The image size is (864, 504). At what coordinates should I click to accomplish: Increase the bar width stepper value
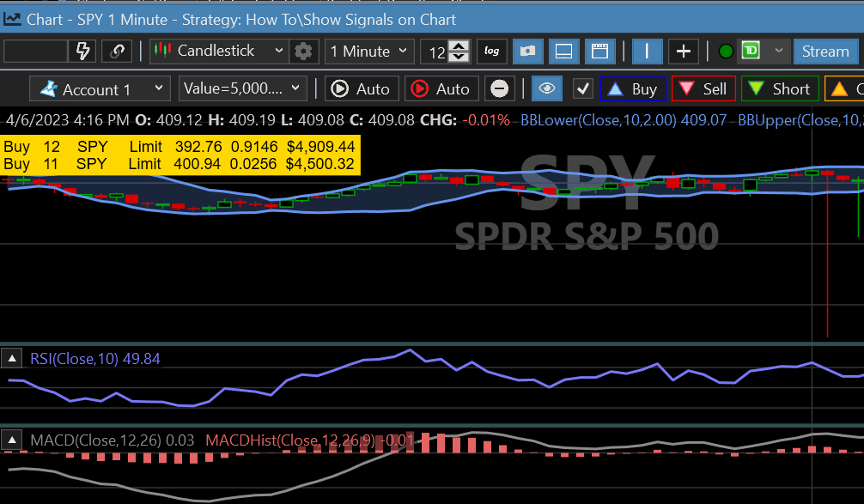(459, 46)
